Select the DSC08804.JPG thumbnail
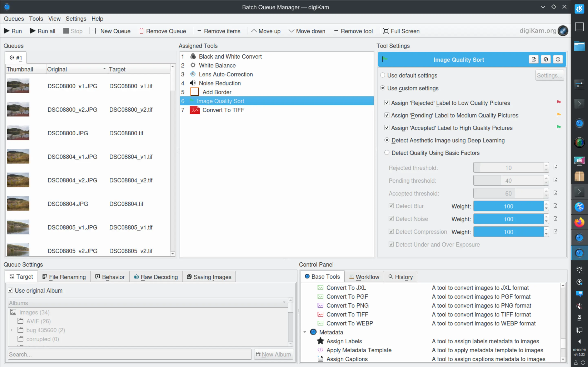The width and height of the screenshot is (588, 367). 18,203
